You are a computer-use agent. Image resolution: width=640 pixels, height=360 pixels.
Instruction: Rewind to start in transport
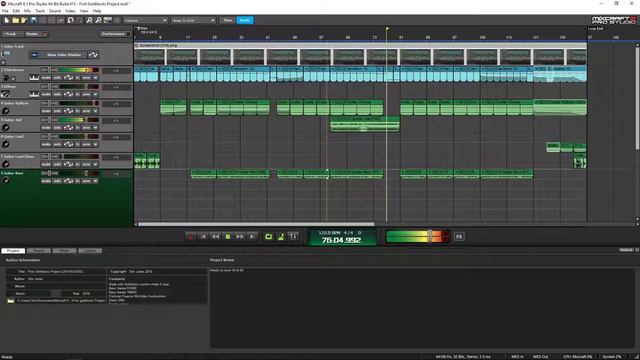tap(203, 237)
